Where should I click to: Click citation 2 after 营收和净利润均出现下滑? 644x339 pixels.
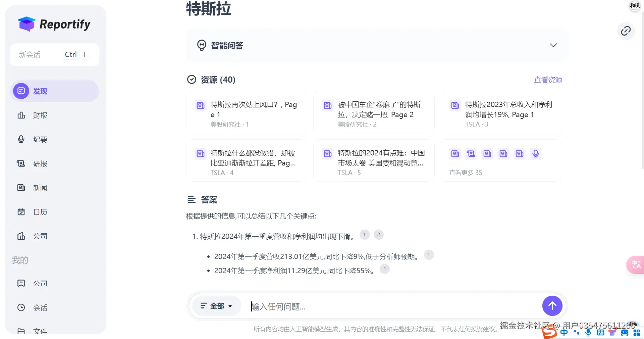(378, 235)
